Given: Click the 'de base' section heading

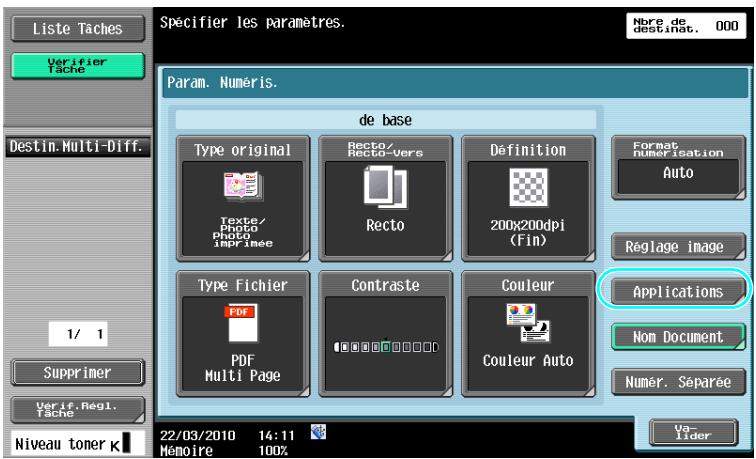Looking at the screenshot, I should pyautogui.click(x=386, y=120).
